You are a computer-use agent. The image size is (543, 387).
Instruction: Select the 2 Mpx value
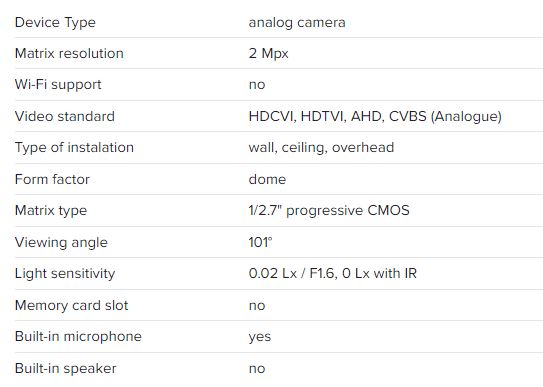(268, 54)
